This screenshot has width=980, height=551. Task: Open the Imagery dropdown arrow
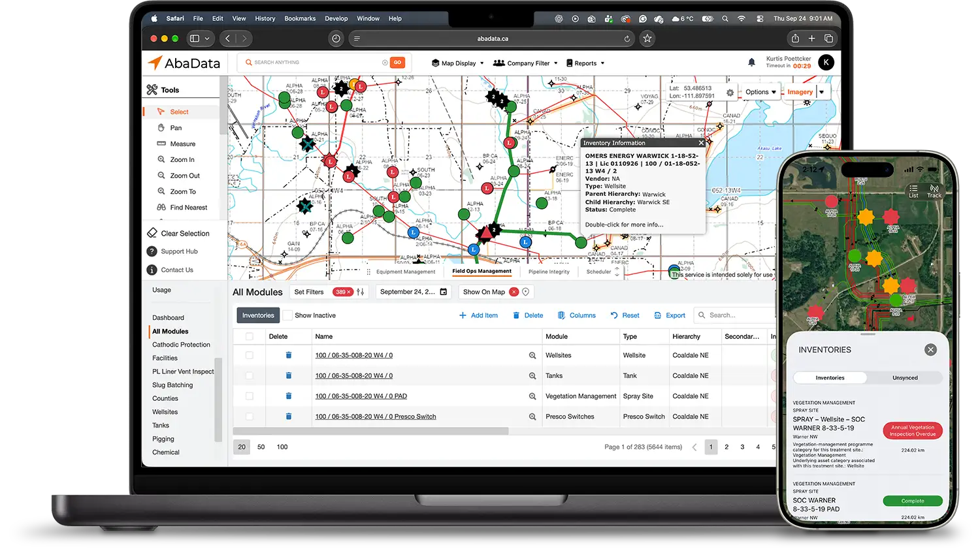[822, 92]
